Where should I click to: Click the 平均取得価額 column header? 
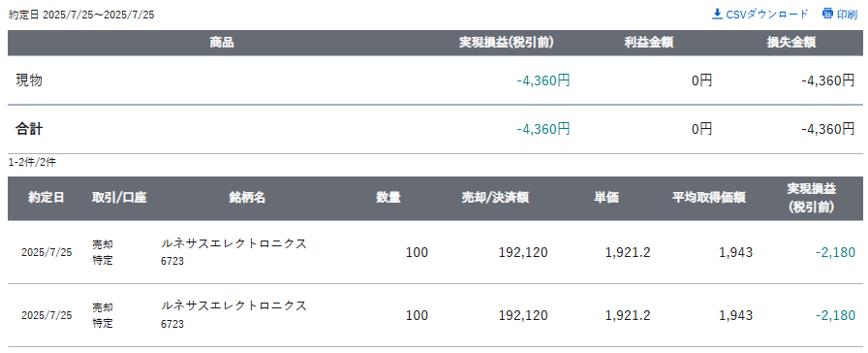click(x=708, y=198)
